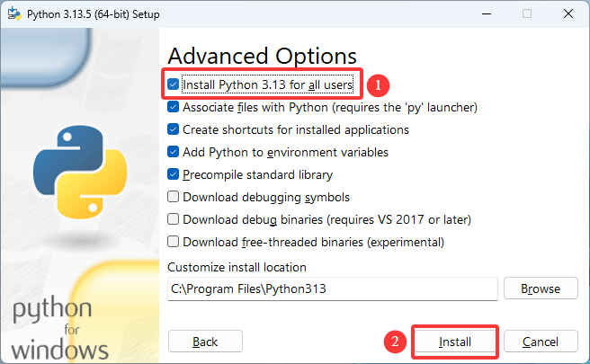Toggle Precompile standard library option
Screen dimensions: 590x364
(x=173, y=174)
